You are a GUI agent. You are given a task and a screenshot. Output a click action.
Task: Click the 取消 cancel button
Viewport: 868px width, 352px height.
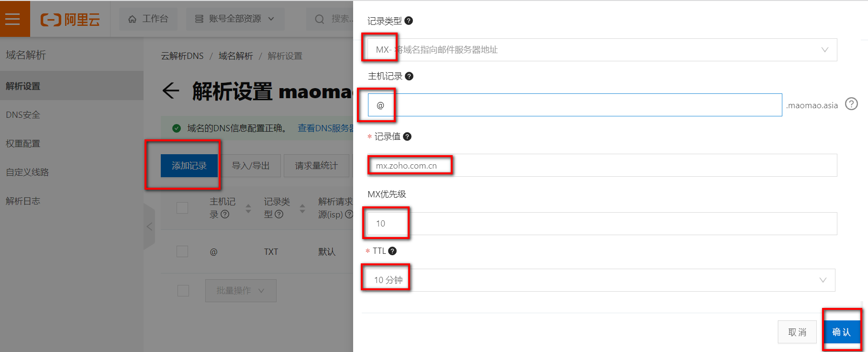tap(797, 332)
